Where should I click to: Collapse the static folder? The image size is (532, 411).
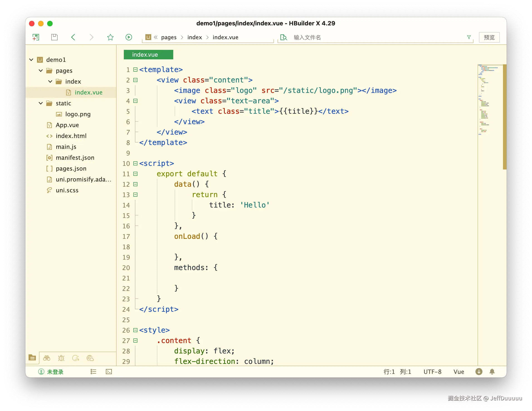(41, 103)
